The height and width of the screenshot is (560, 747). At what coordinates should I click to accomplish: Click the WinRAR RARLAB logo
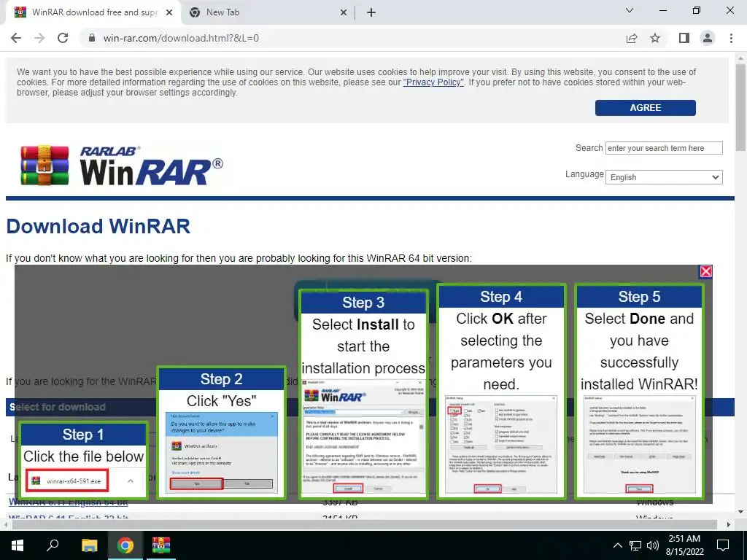[122, 166]
